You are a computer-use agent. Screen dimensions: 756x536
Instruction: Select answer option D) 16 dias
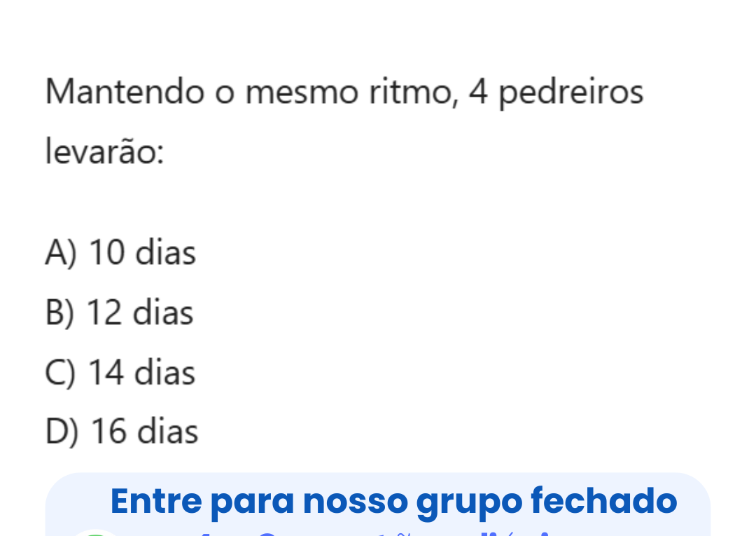click(122, 431)
